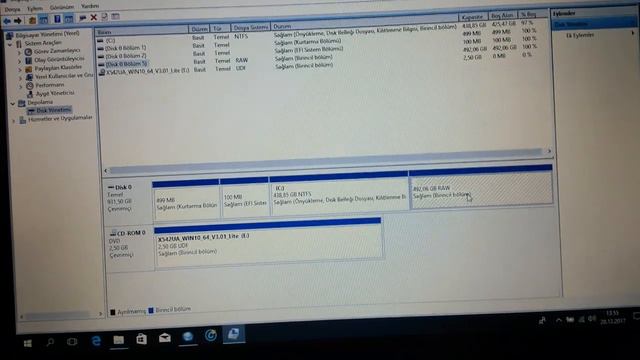Expand the Olay Görüntüleyicisi node arrow
Viewport: 640px width, 360px height.
tap(20, 61)
